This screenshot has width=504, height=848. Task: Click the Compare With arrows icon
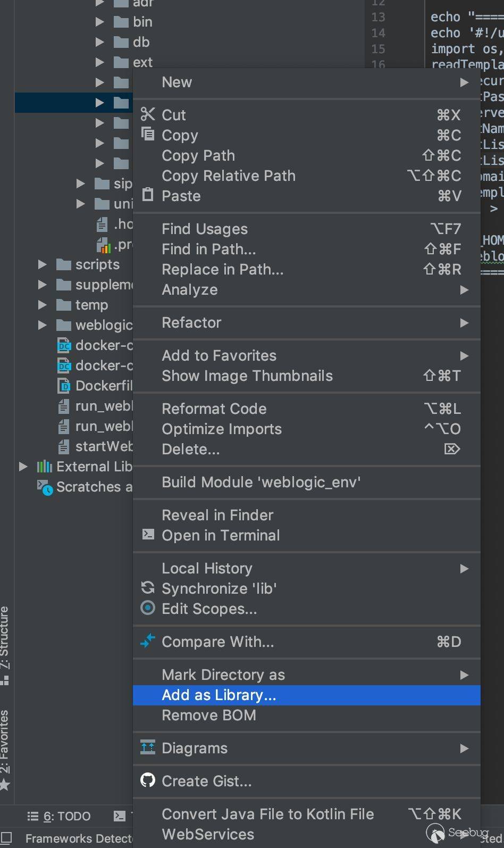(x=148, y=641)
